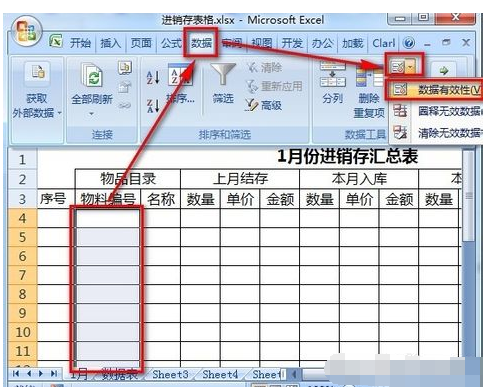Go to previous sheet navigation arrow

[x=29, y=374]
